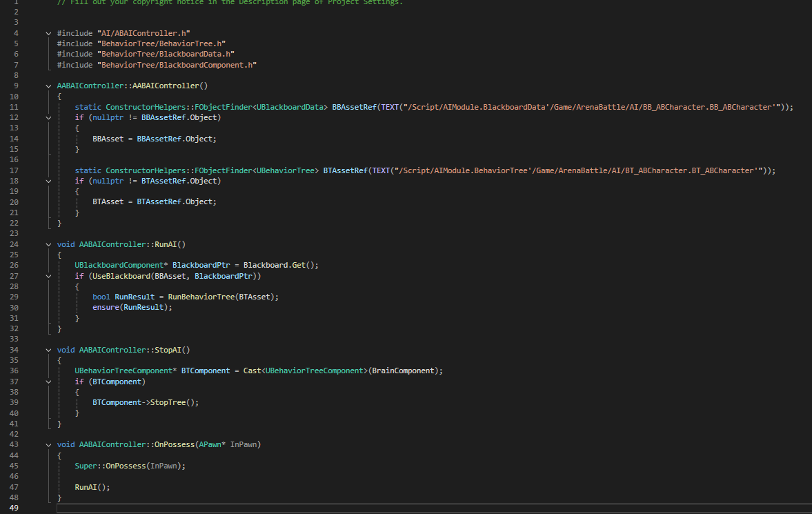Click BTComponent->StopTree() call

coord(146,402)
